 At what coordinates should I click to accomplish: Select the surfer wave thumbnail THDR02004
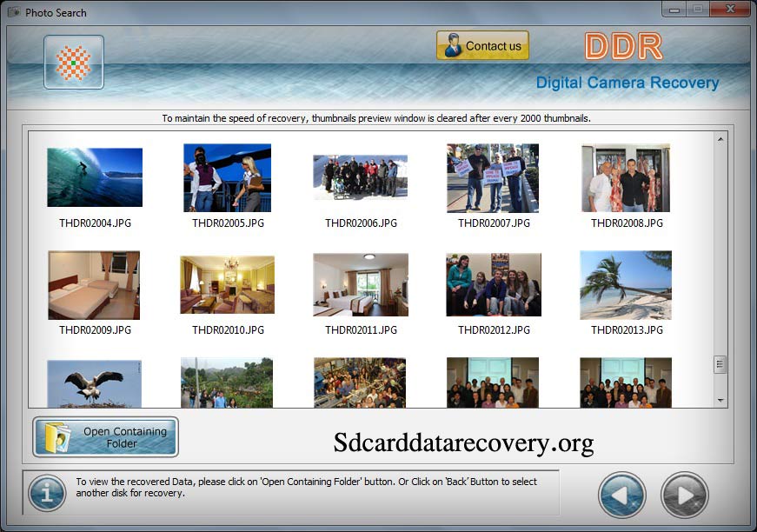[95, 177]
